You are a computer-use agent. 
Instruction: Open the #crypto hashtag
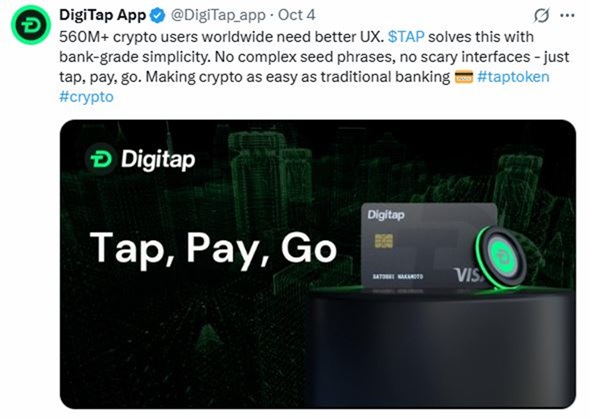86,97
